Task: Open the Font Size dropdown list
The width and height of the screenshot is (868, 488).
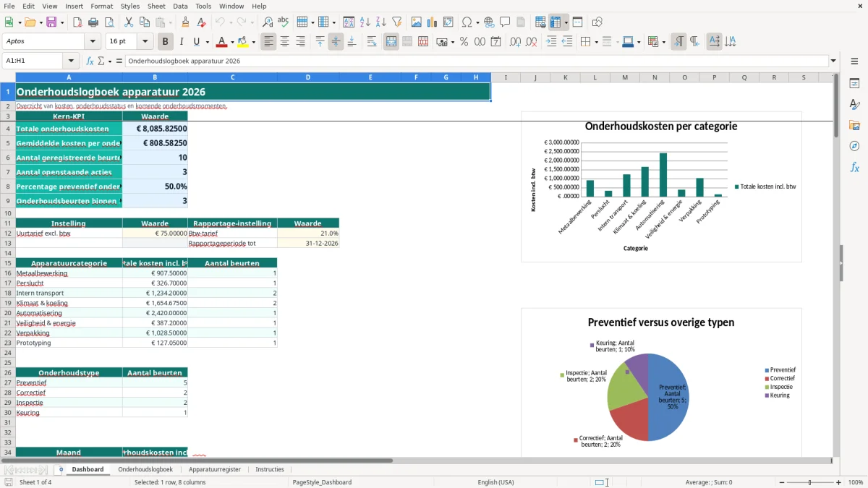Action: 145,42
